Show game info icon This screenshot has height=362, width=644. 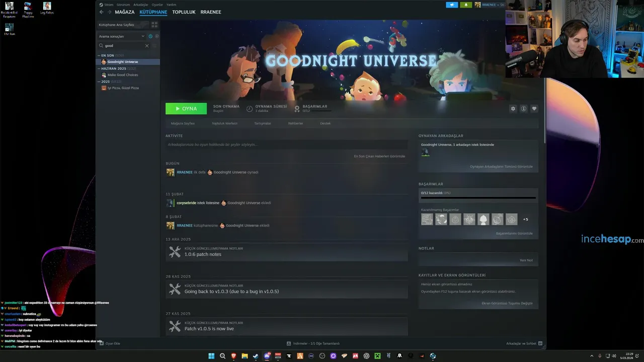[x=523, y=109]
